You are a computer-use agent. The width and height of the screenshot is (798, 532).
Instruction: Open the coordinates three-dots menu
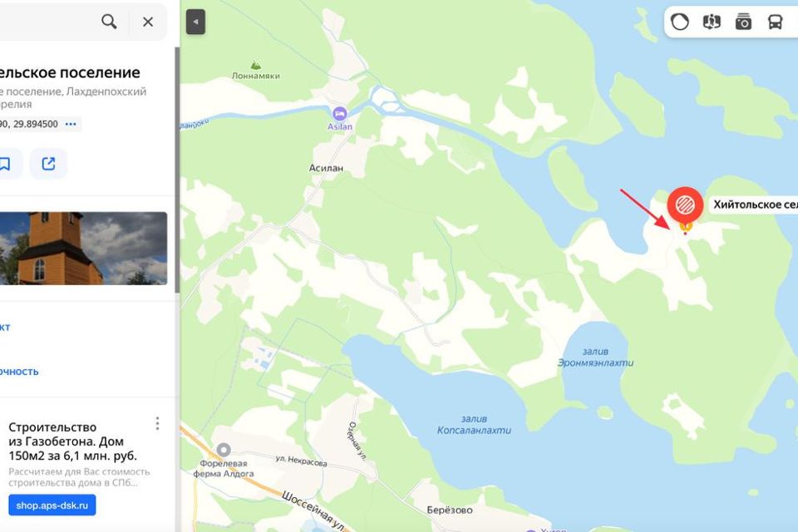coord(71,124)
